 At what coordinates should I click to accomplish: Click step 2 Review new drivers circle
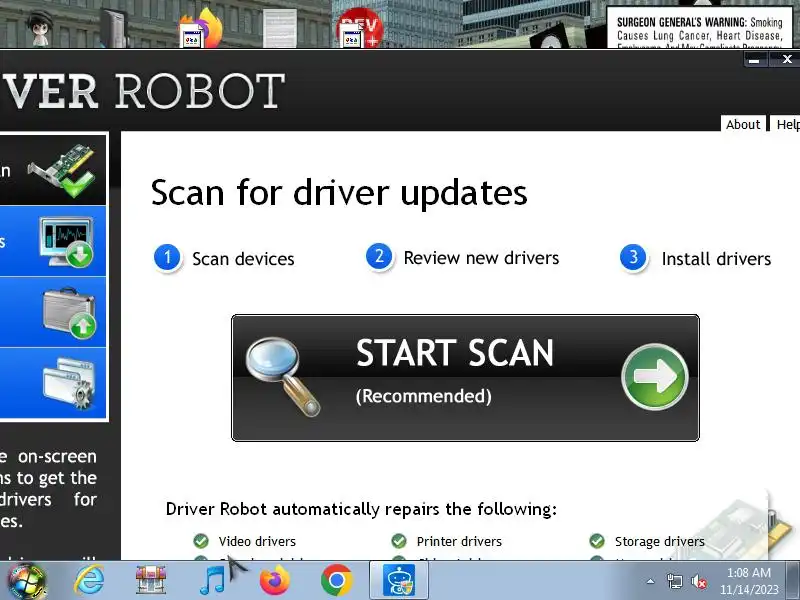coord(379,257)
